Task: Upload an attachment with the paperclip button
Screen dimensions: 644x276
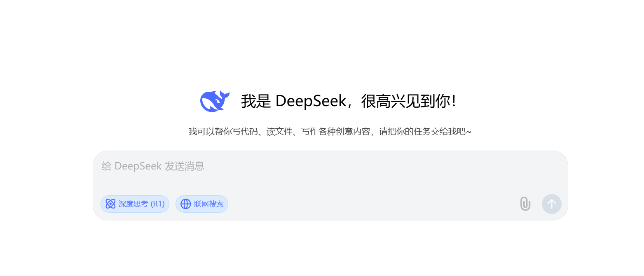Action: point(525,204)
